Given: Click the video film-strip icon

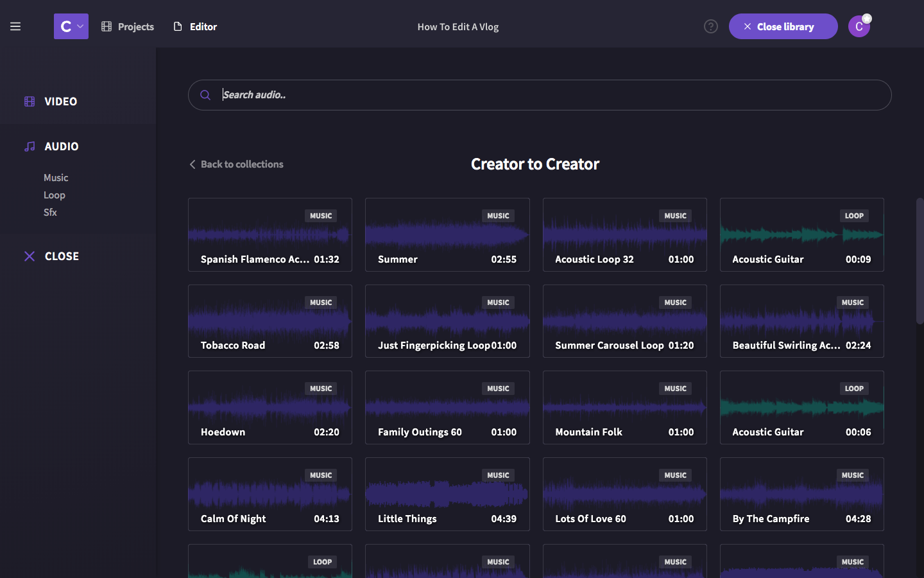Looking at the screenshot, I should pos(30,101).
